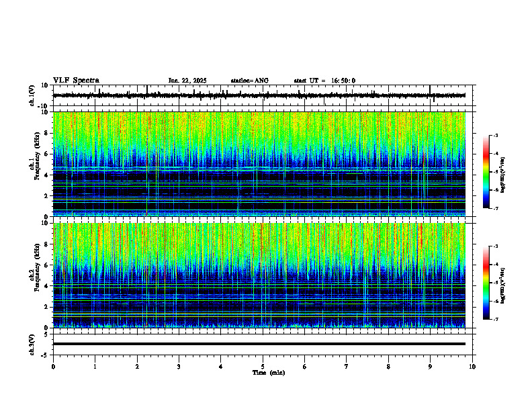Click the ch.1 voltage waveform trace
The width and height of the screenshot is (532, 411).
[x=259, y=95]
